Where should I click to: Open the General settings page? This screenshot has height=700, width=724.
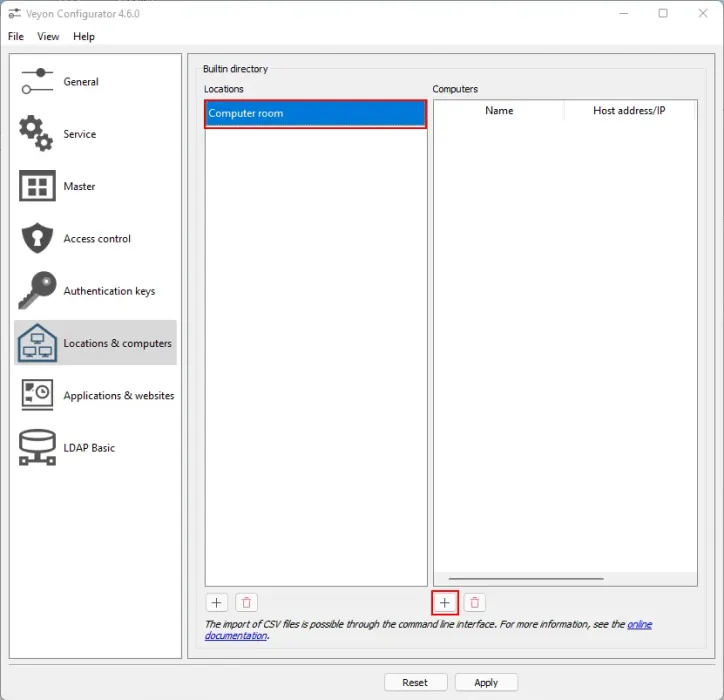[80, 82]
